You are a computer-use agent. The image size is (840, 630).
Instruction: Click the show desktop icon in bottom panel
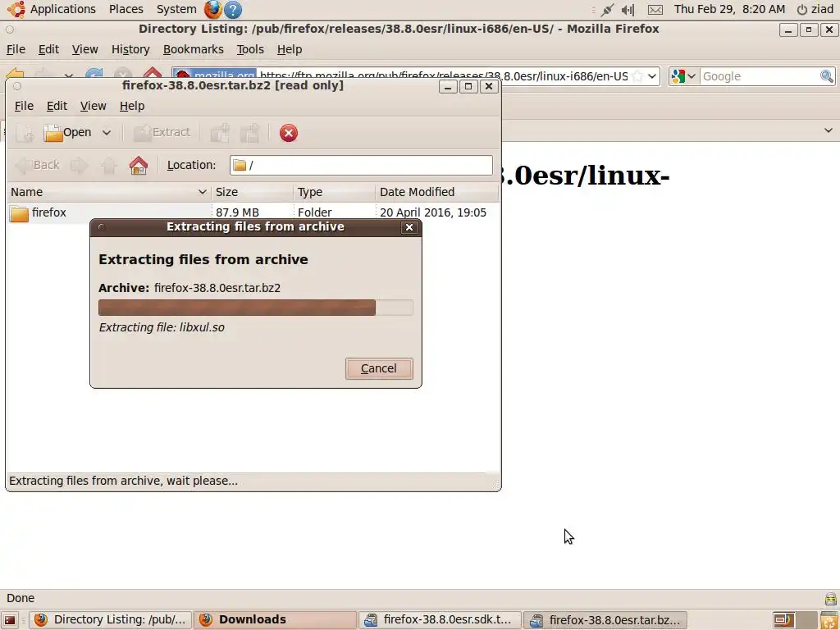click(10, 620)
